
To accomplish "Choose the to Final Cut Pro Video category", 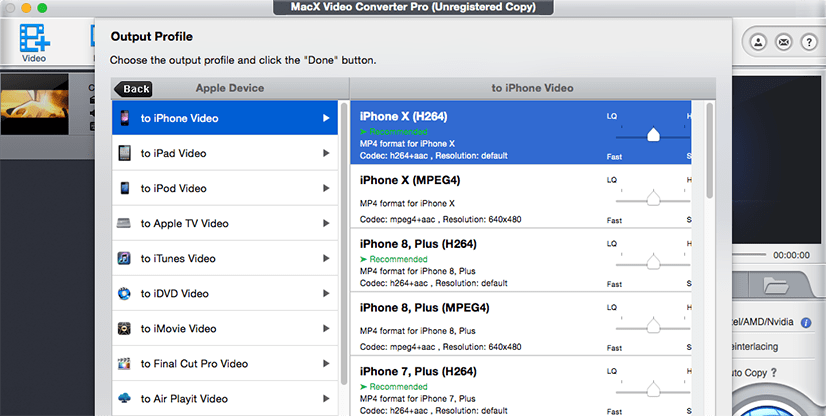I will [x=225, y=363].
